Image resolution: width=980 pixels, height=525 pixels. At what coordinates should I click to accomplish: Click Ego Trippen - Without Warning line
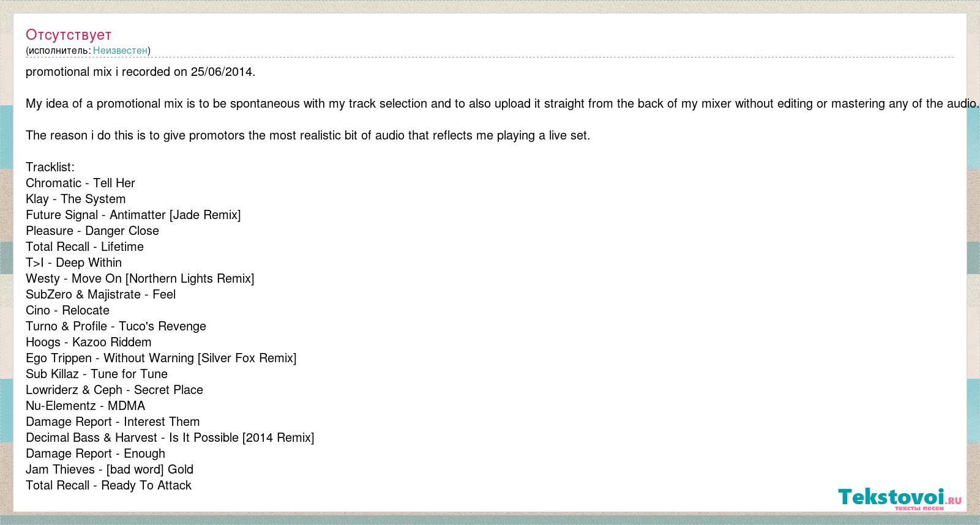pyautogui.click(x=161, y=358)
